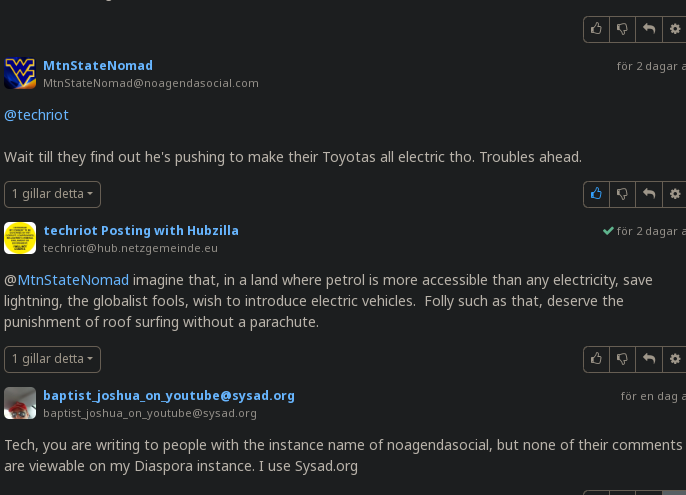Open baptist_joshua_on_youtube@sysad.org profile name

[x=169, y=396]
